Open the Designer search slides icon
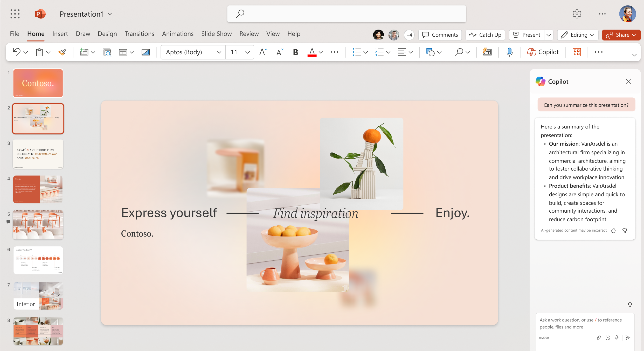The image size is (644, 351). [x=107, y=52]
